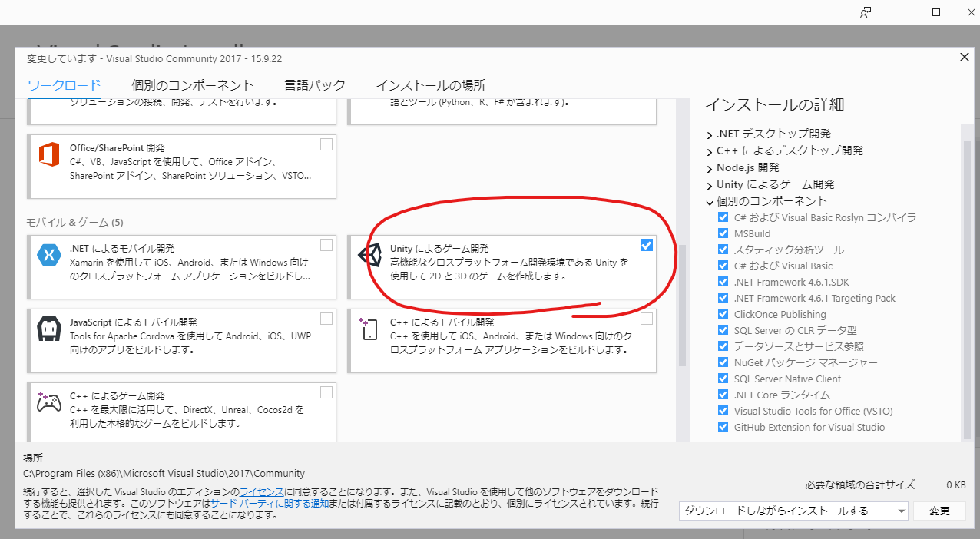
Task: Enable the .NET によるモバイル開発 workload checkbox
Action: [x=326, y=245]
